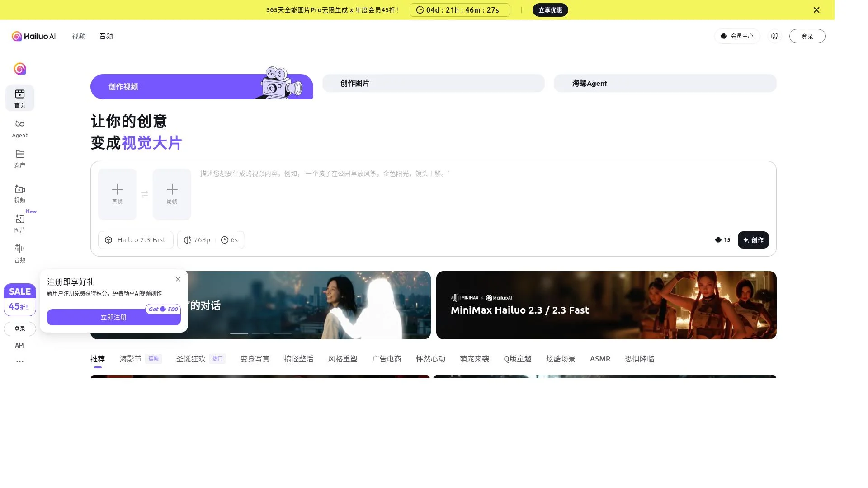Viewport: 868px width, 488px height.
Task: Click 立即注册 in the signup popup
Action: [113, 317]
